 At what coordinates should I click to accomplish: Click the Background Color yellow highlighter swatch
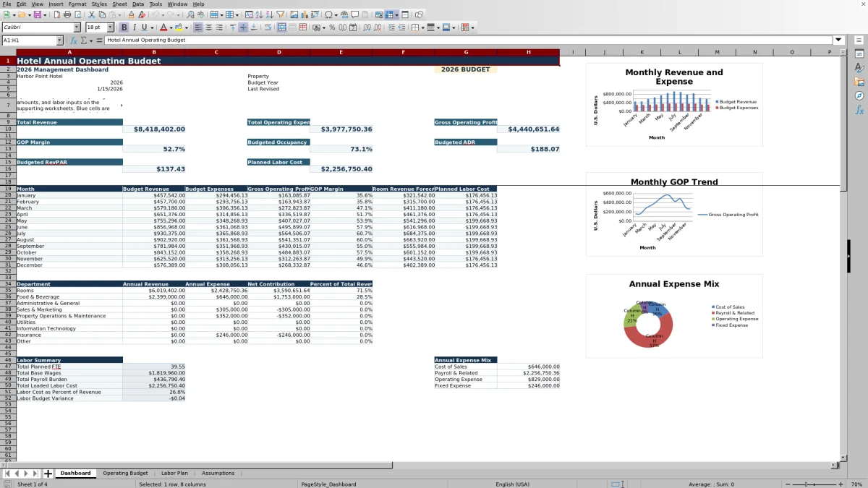coord(179,27)
